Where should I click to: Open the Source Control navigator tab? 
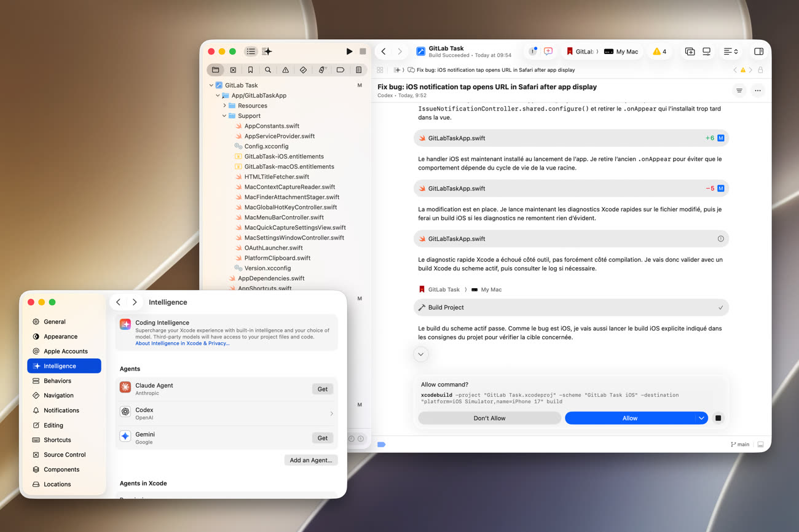[x=233, y=70]
